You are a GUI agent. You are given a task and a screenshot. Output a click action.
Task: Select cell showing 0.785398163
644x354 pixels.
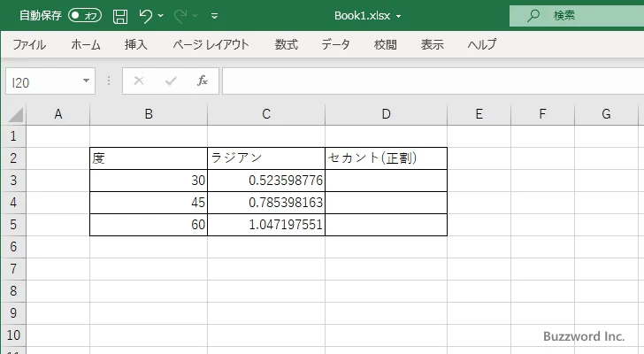266,203
